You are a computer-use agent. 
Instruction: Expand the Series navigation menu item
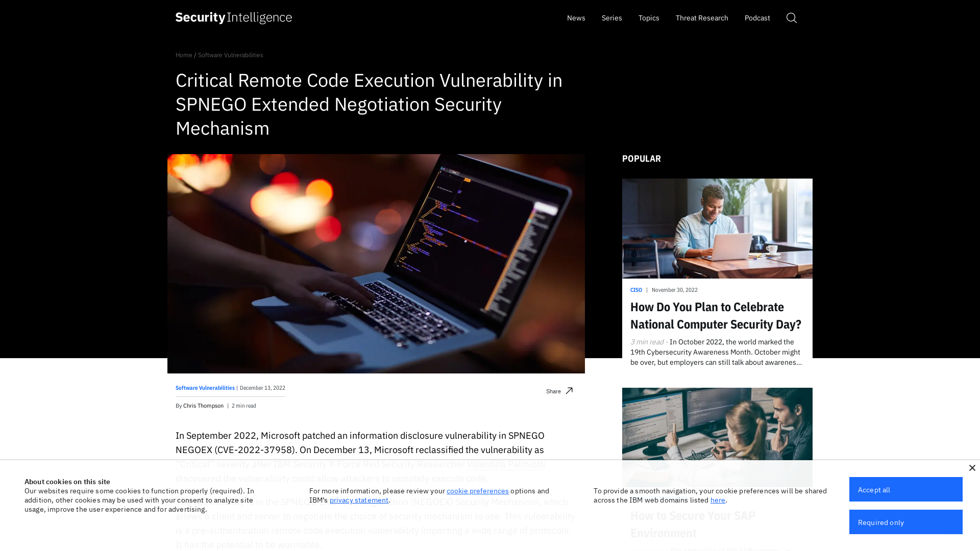[x=612, y=17]
